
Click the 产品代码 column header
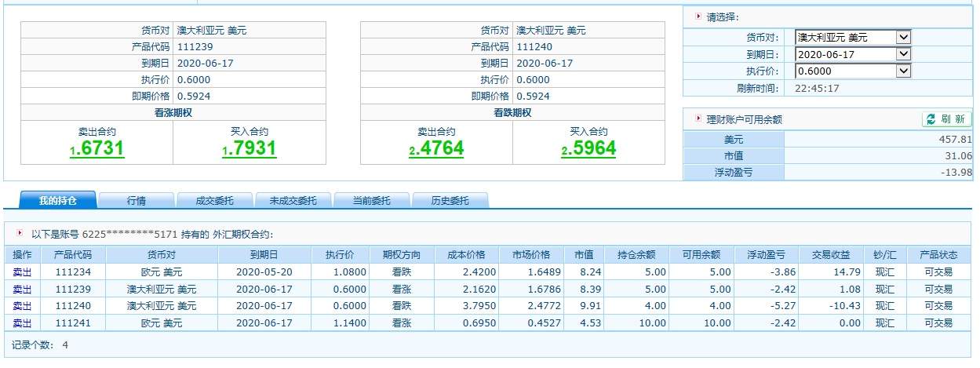click(x=72, y=255)
